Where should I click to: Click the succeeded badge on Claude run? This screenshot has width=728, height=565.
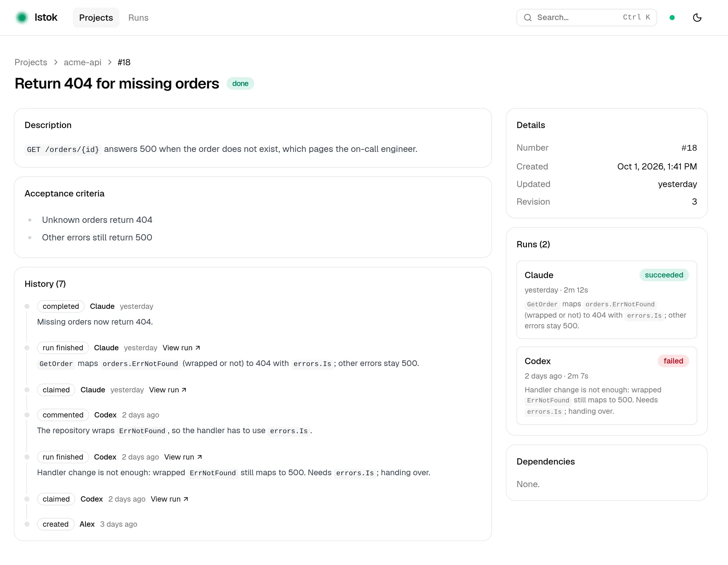point(664,275)
